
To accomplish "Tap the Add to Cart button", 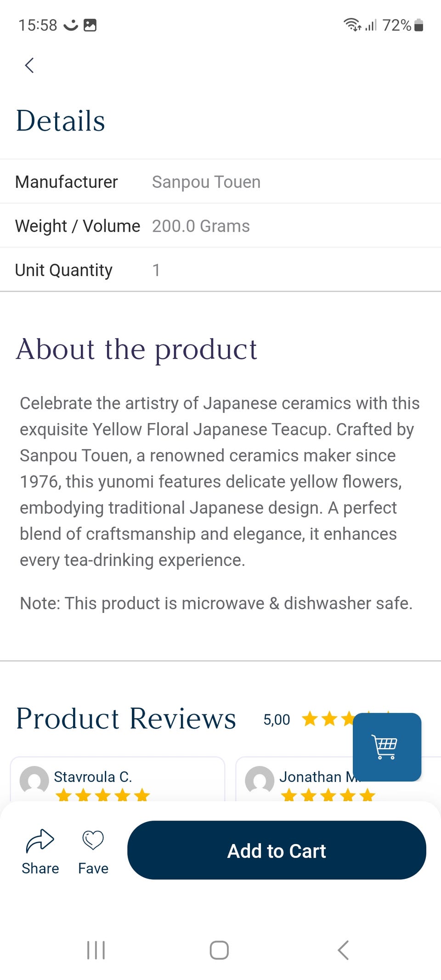I will (x=277, y=850).
